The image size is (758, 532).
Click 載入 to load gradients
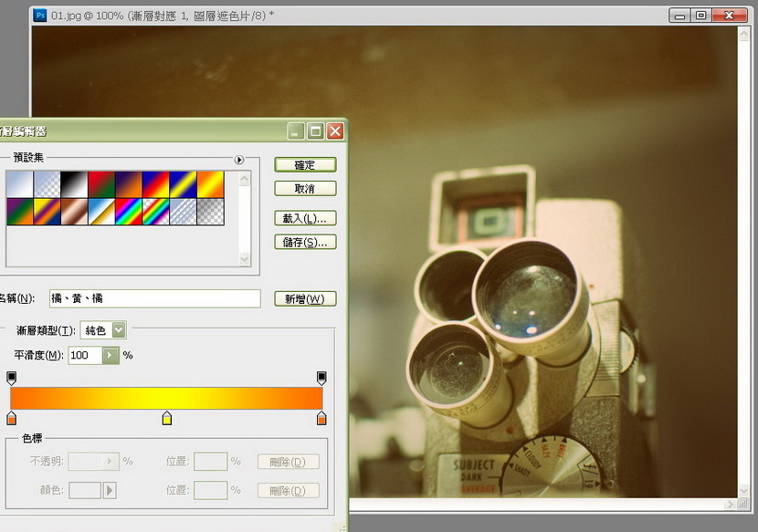(305, 219)
